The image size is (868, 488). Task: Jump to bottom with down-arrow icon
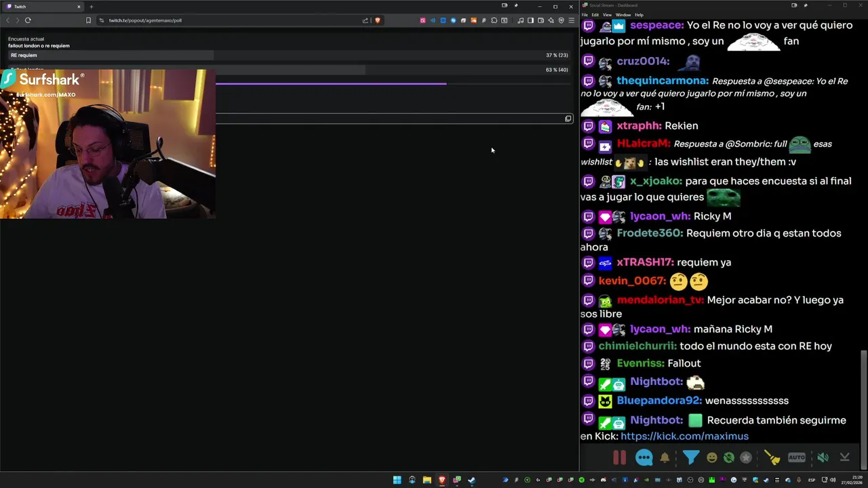pos(845,457)
